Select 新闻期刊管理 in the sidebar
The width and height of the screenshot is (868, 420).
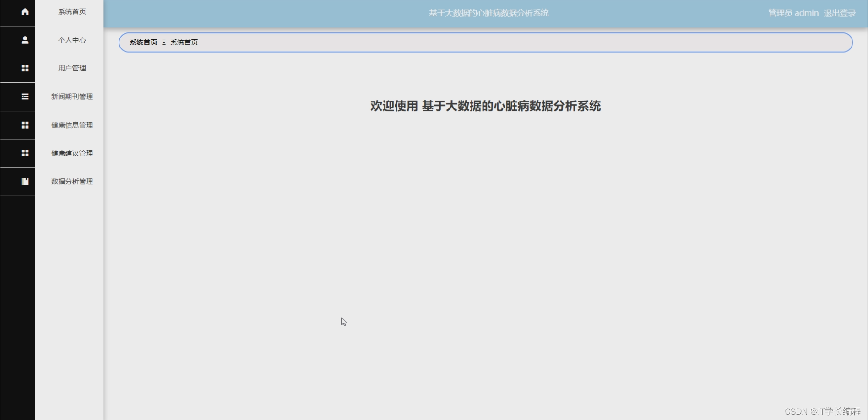pyautogui.click(x=72, y=97)
